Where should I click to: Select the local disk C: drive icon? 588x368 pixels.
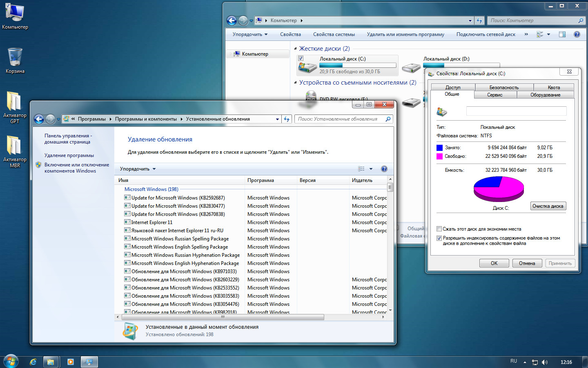point(308,66)
